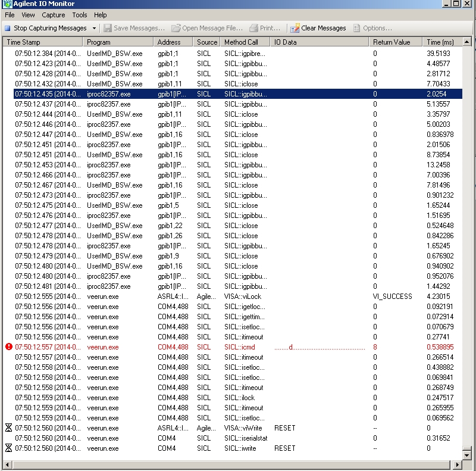Sort by Time Stamp column header
This screenshot has width=476, height=471.
43,42
